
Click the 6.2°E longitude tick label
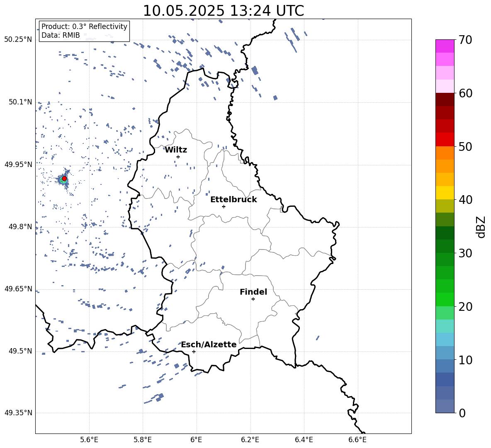[x=250, y=440]
